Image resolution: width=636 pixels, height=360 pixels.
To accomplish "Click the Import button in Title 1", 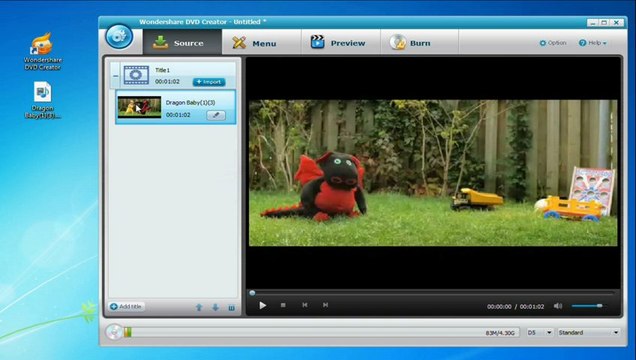I will pyautogui.click(x=209, y=82).
